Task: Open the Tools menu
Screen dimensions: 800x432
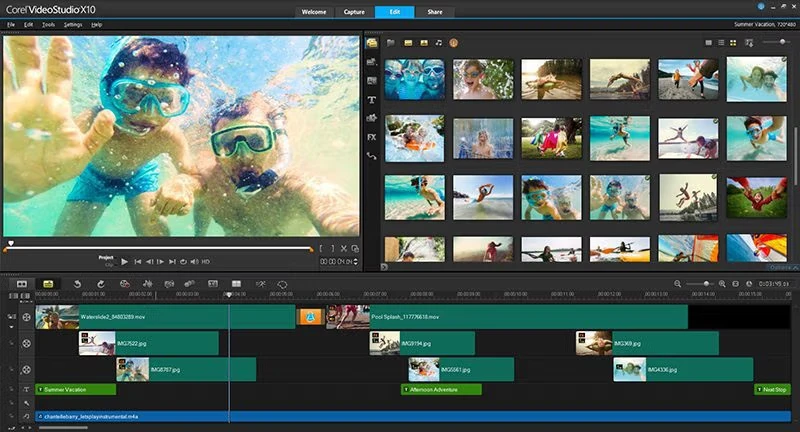Action: [x=48, y=23]
